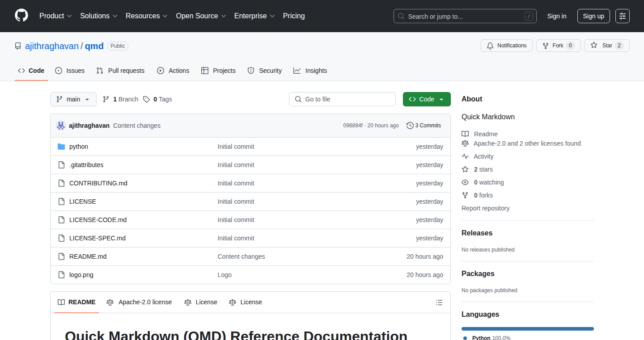
Task: Open the green Code dropdown
Action: tap(427, 99)
